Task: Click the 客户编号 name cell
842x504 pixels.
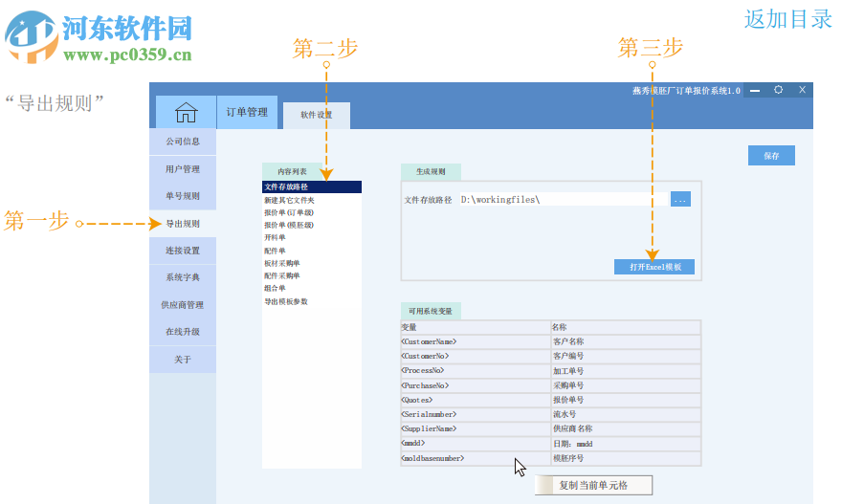Action: (626, 357)
